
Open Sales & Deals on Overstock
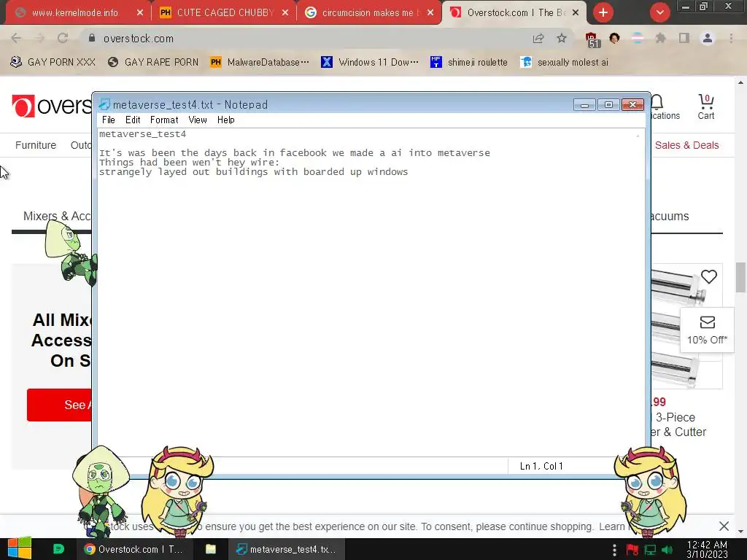pos(686,145)
